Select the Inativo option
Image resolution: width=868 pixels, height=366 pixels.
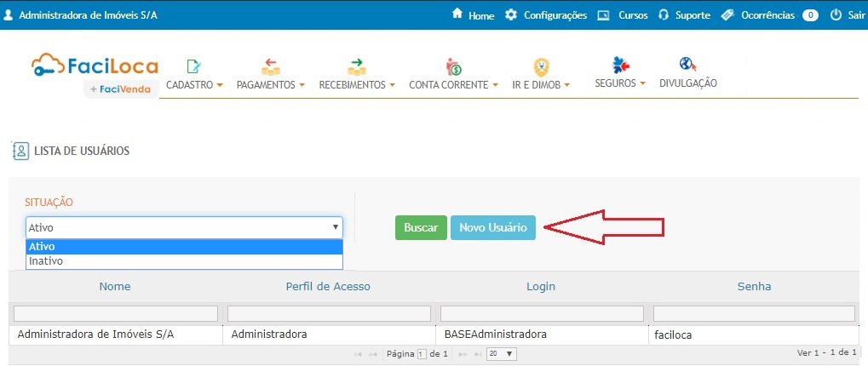coord(46,261)
